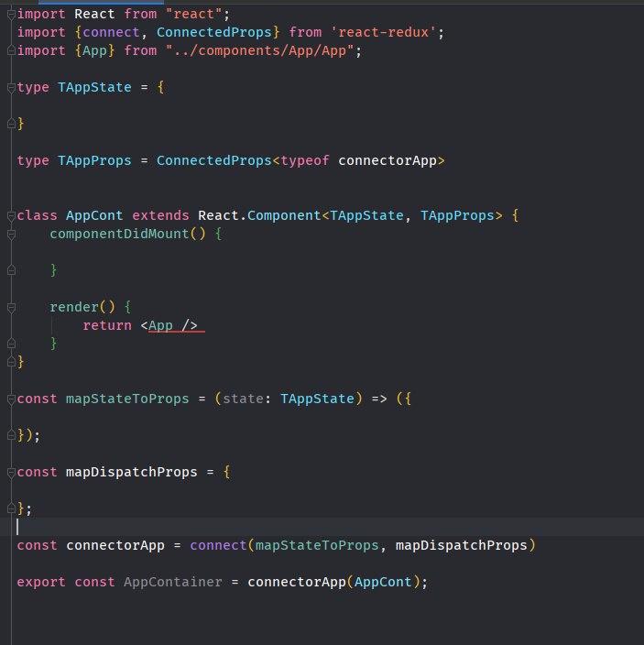This screenshot has height=645, width=644.
Task: Click 'TAppState' in the class generic parameters
Action: coord(366,215)
